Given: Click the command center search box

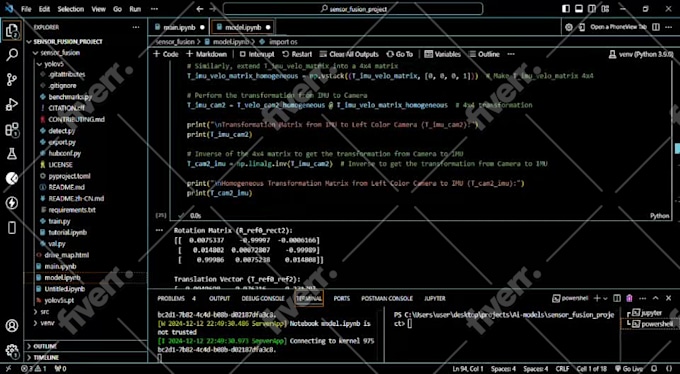Looking at the screenshot, I should [353, 9].
